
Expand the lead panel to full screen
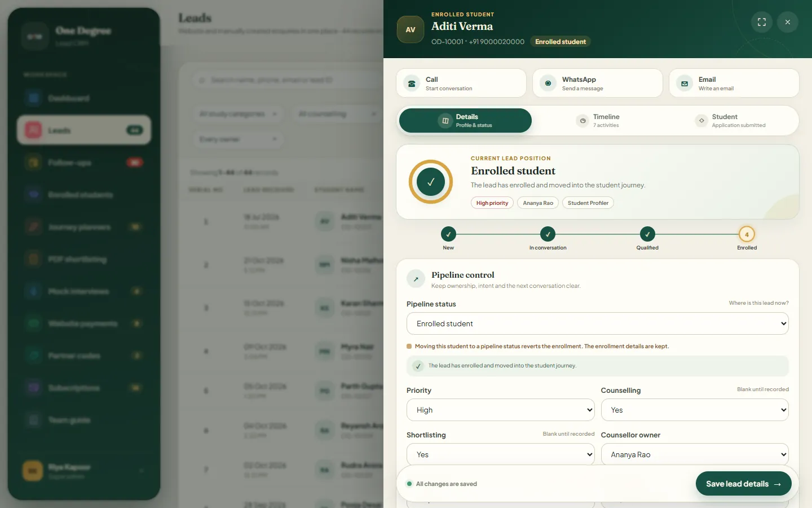tap(762, 22)
